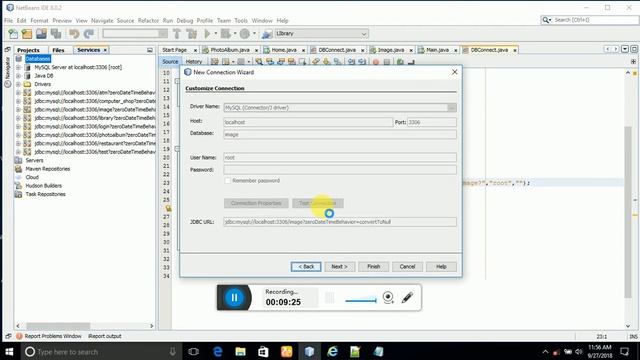
Task: Click the editor vertical scrollbar
Action: point(628,212)
